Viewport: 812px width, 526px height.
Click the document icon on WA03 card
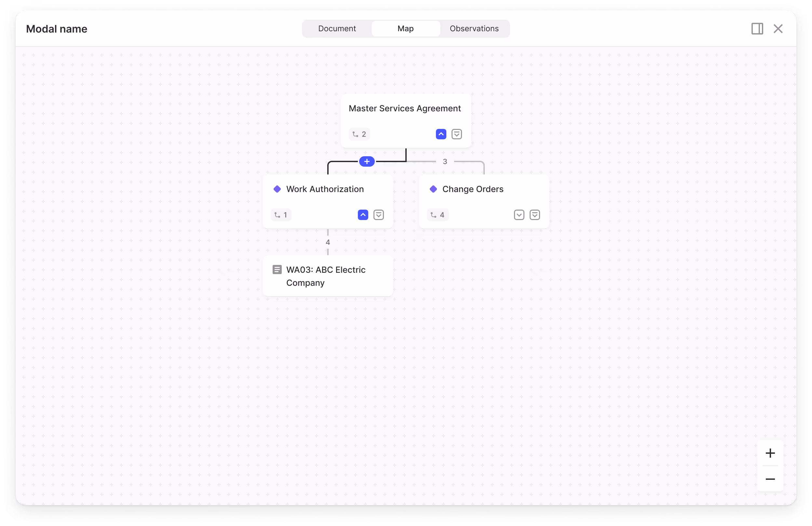[277, 270]
